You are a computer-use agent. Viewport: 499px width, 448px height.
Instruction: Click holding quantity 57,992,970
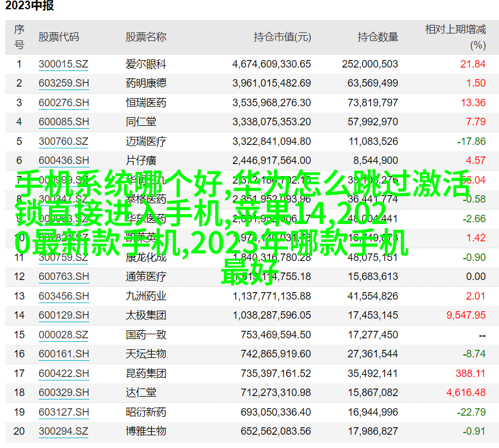coord(373,122)
